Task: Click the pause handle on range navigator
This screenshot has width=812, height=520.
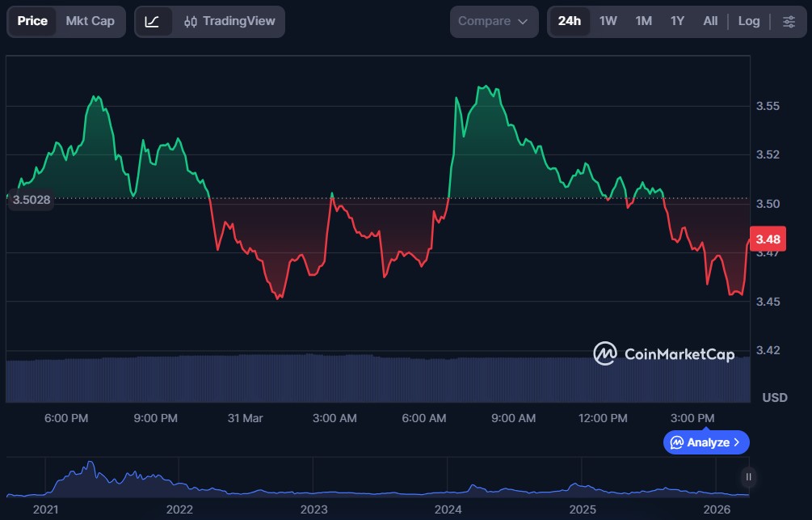Action: (749, 476)
